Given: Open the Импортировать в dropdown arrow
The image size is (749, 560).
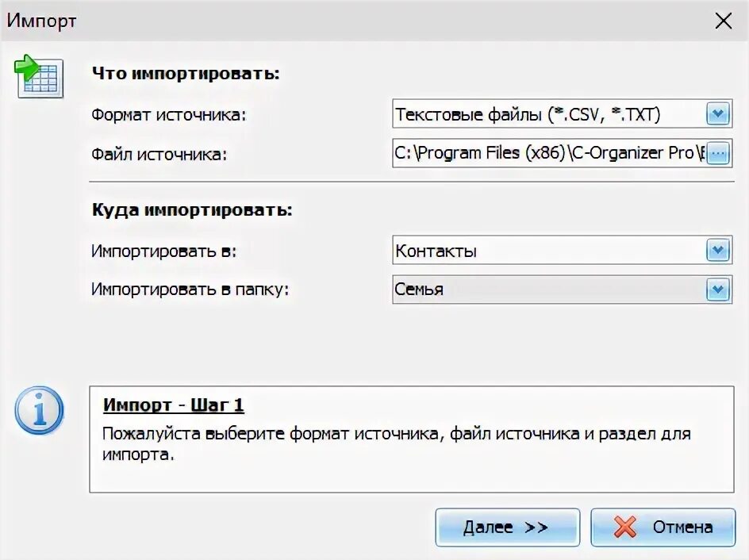Looking at the screenshot, I should pyautogui.click(x=717, y=251).
